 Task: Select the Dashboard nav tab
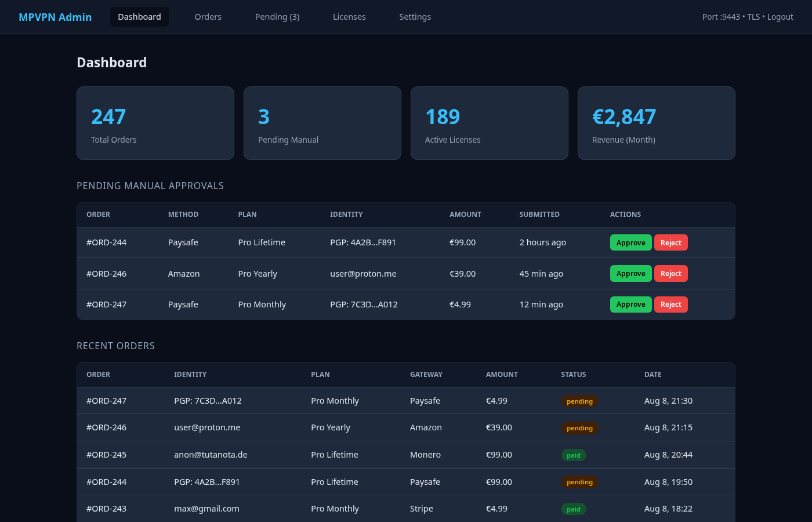[x=139, y=17]
